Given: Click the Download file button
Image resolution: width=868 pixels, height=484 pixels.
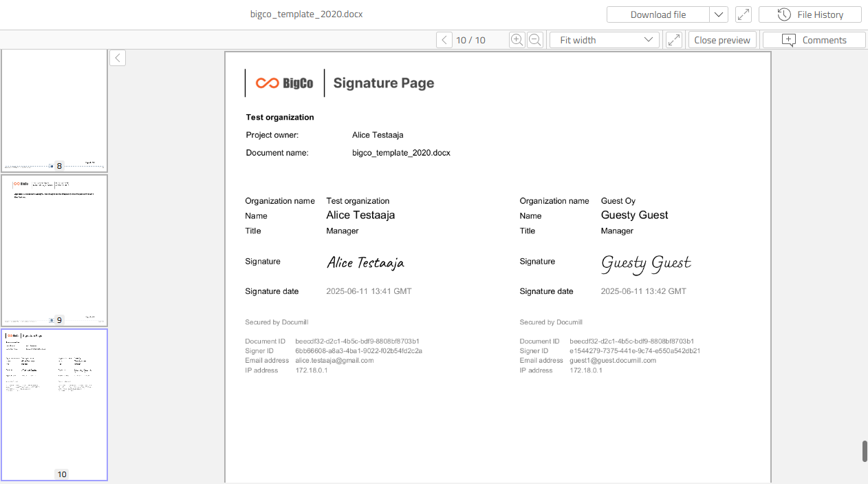Looking at the screenshot, I should 658,14.
